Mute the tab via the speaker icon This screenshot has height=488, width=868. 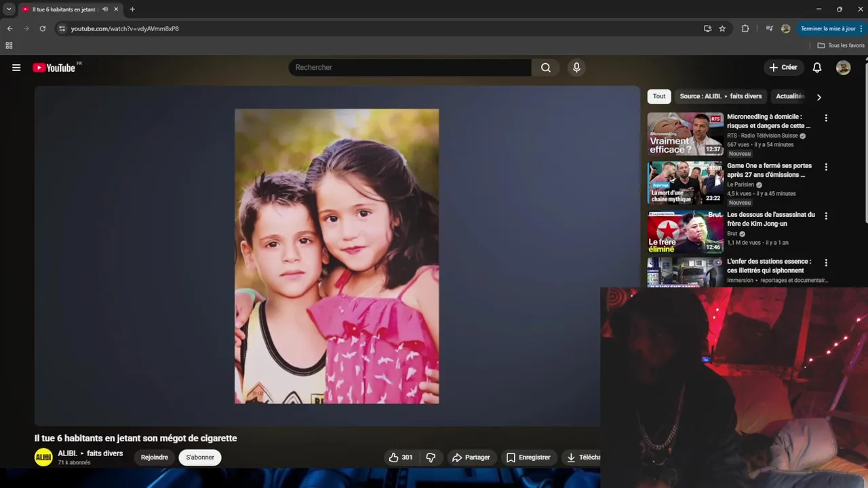(x=105, y=9)
